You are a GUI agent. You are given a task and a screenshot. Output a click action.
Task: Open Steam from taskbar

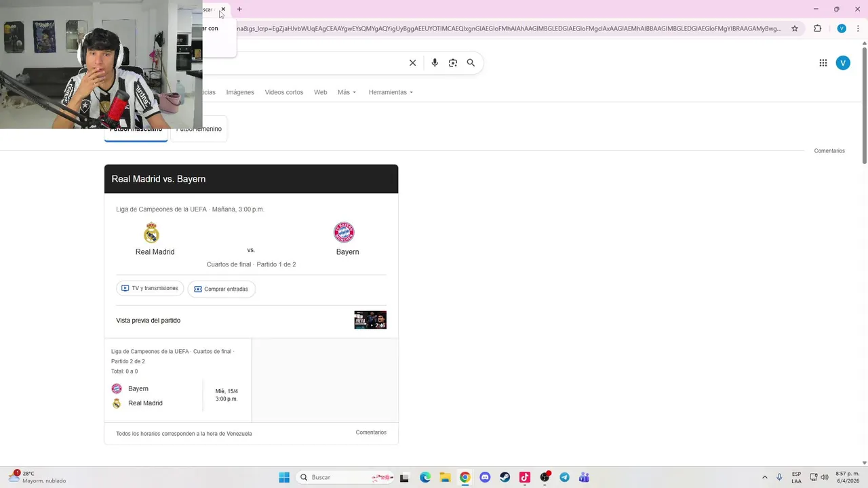505,477
